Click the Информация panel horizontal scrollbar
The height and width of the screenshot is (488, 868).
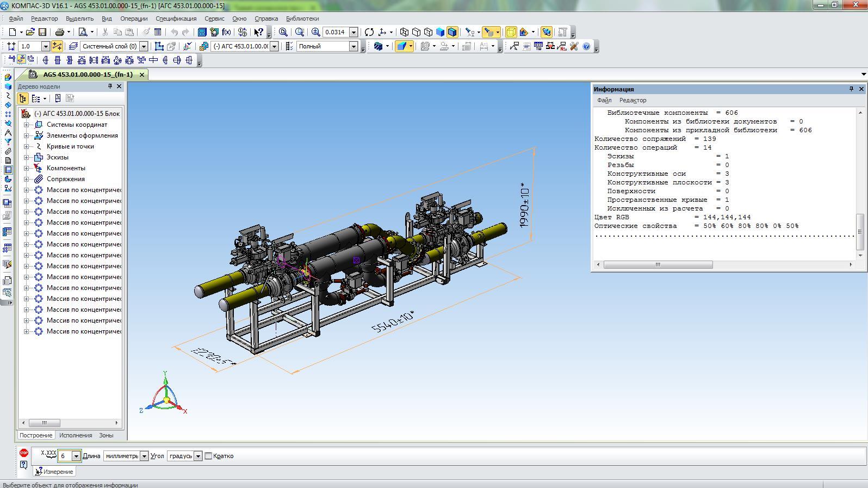tap(658, 264)
